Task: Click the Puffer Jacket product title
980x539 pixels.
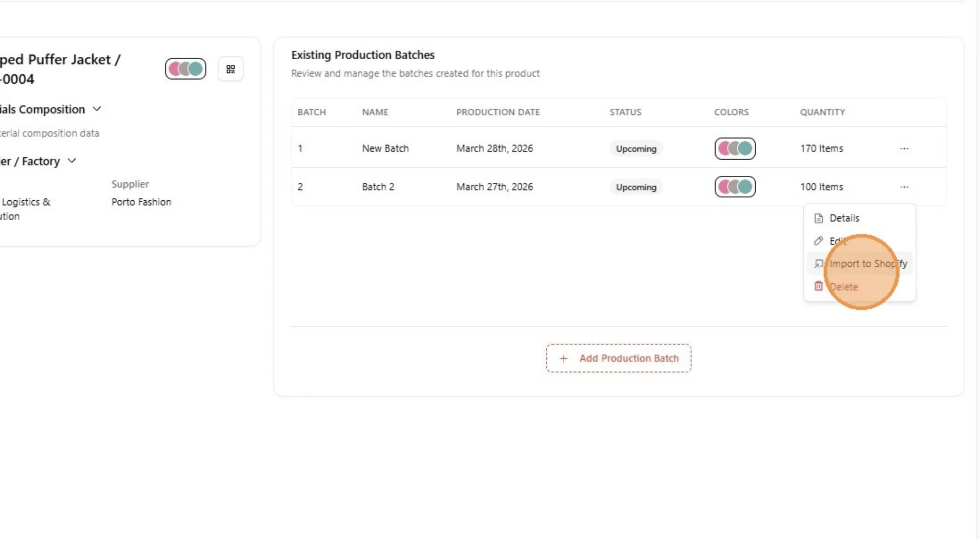Action: point(60,69)
